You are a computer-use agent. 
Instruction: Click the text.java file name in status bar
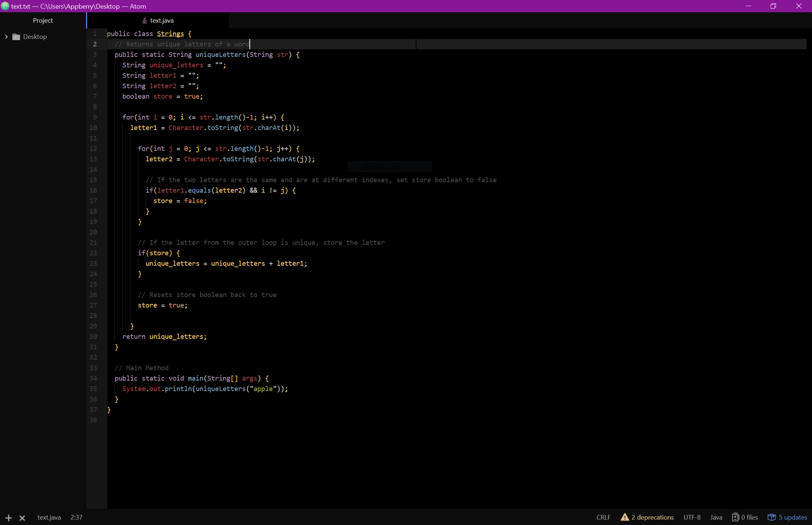tap(49, 517)
